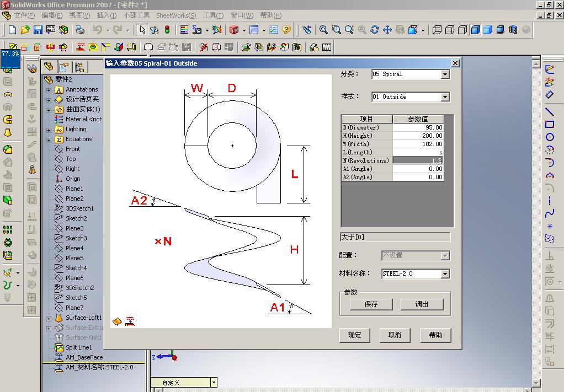Open the SheetWorks(S) menu
564x392 pixels.
[176, 15]
